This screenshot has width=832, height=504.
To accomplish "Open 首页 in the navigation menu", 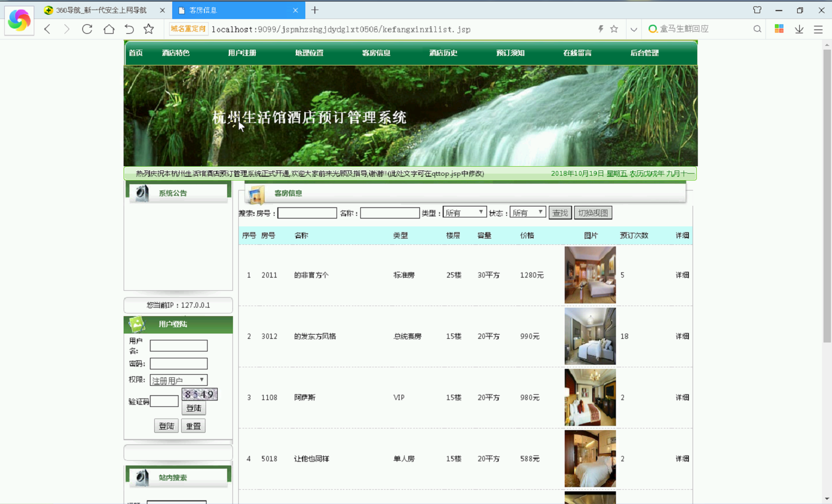I will pyautogui.click(x=136, y=53).
